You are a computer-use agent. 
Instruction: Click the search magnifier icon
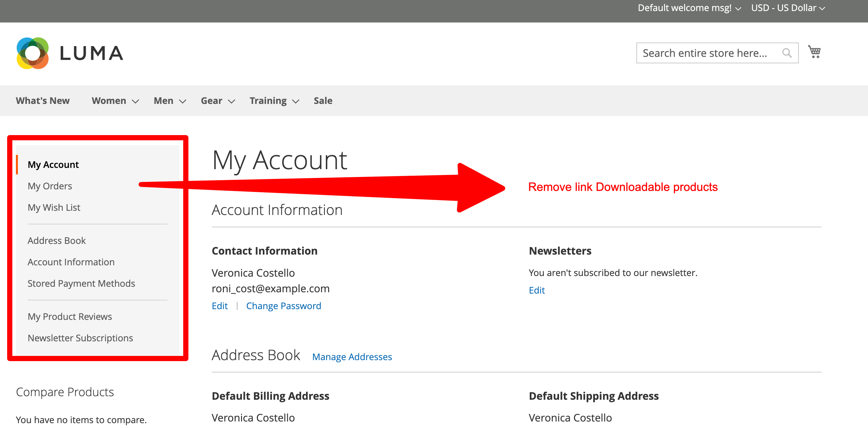coord(786,53)
